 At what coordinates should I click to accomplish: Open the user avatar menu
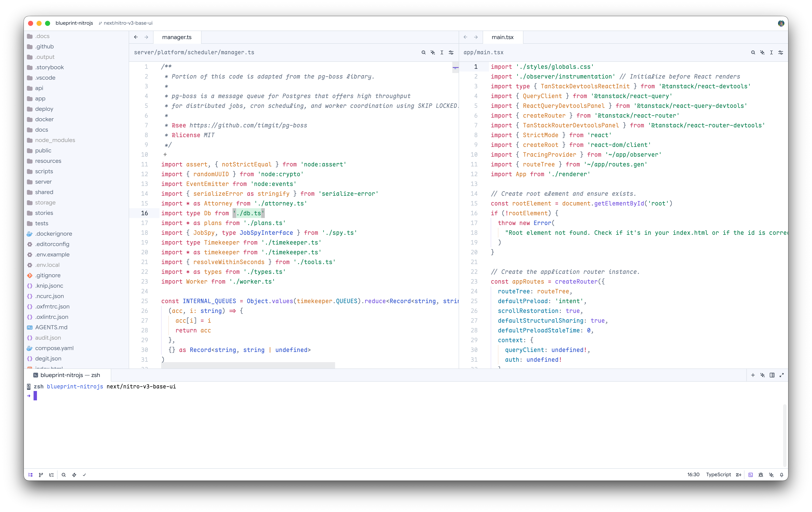[x=781, y=23]
